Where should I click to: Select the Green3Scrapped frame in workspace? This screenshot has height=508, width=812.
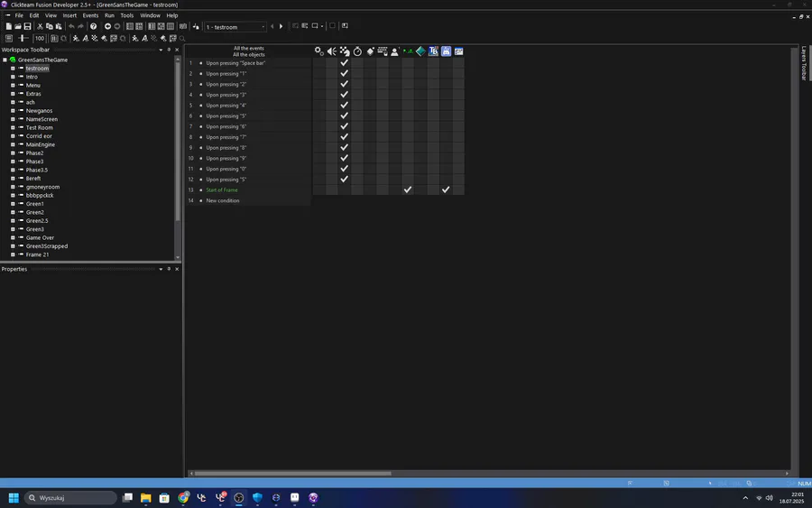[47, 246]
